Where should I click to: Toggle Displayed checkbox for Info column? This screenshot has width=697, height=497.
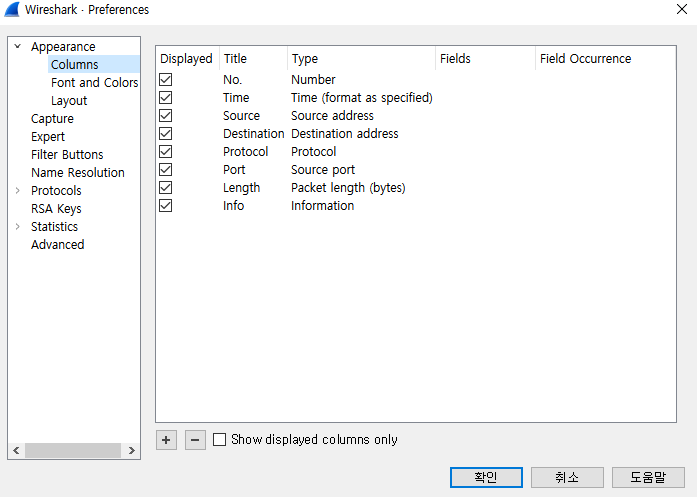pyautogui.click(x=166, y=206)
